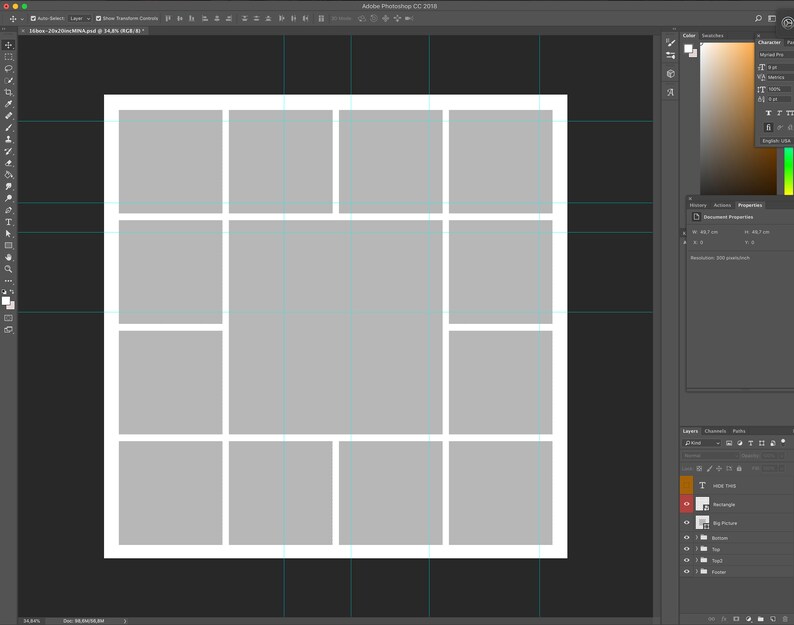The width and height of the screenshot is (794, 625).
Task: Open the Edit Toolbar ellipsis menu
Action: point(9,281)
